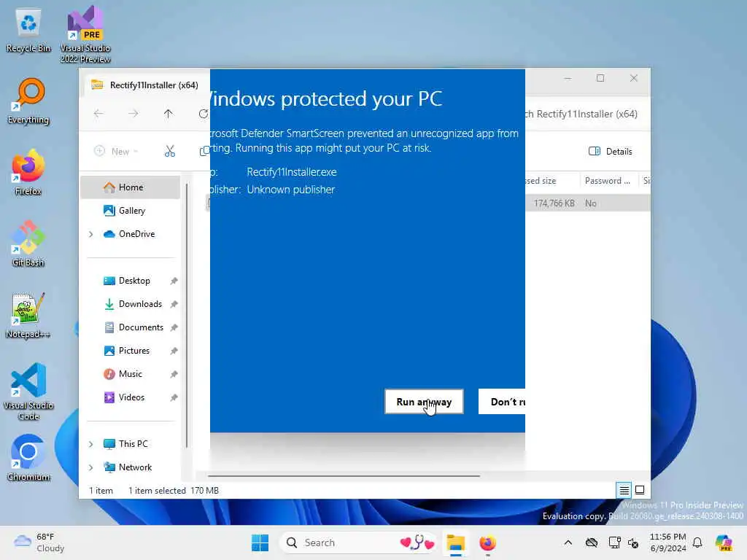Select Gallery in navigation pane
This screenshot has height=560, width=747.
pyautogui.click(x=131, y=211)
